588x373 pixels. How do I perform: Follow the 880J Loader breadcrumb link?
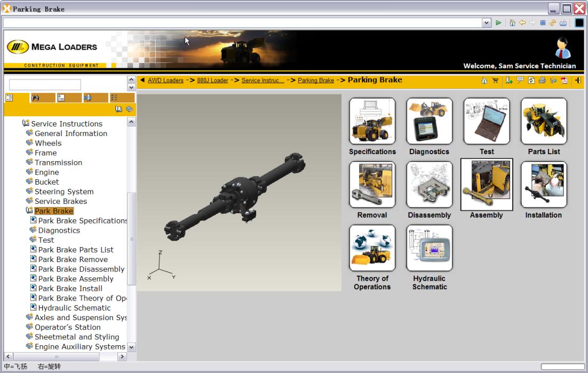click(x=212, y=80)
